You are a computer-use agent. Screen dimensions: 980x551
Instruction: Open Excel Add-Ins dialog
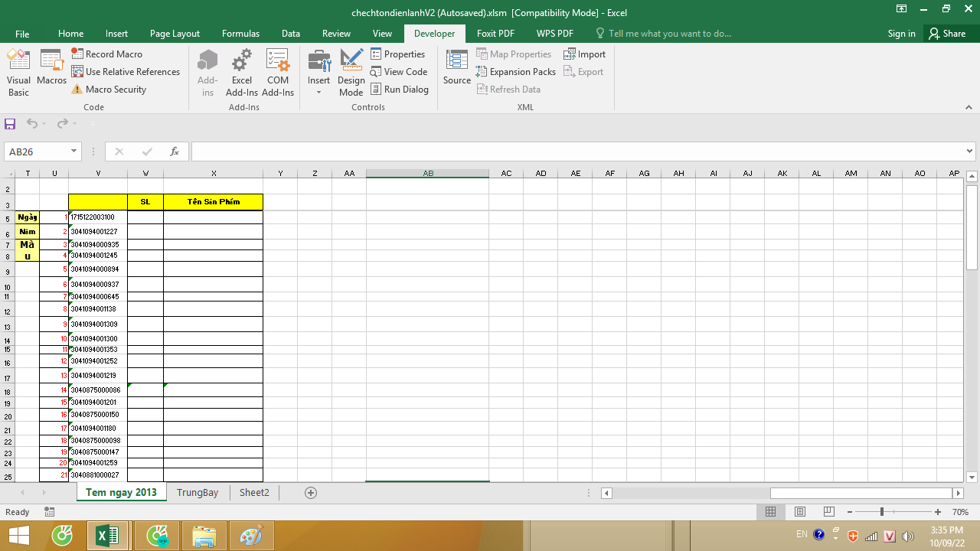point(241,73)
